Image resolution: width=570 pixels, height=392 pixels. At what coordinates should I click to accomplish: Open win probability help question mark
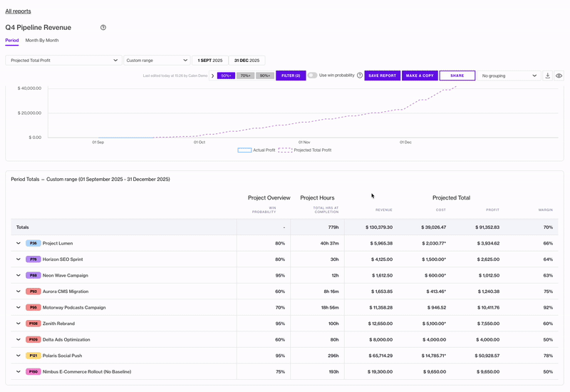pos(360,76)
